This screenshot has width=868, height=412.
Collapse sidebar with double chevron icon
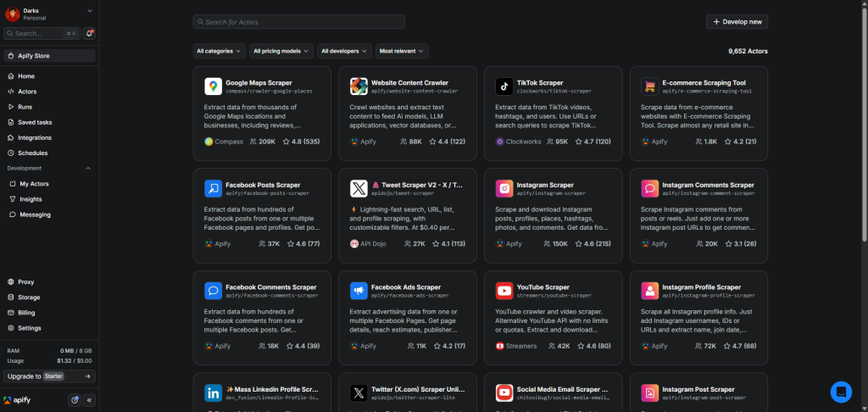pos(89,399)
